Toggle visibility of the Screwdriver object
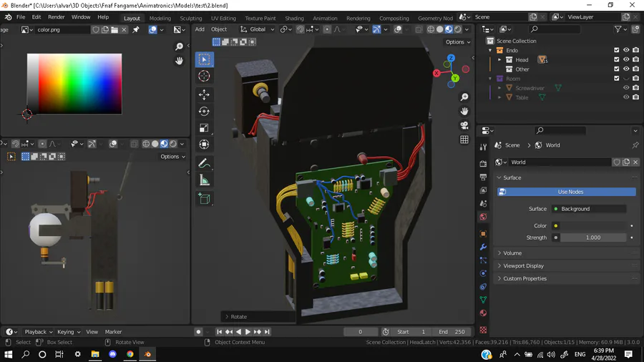 coord(626,88)
